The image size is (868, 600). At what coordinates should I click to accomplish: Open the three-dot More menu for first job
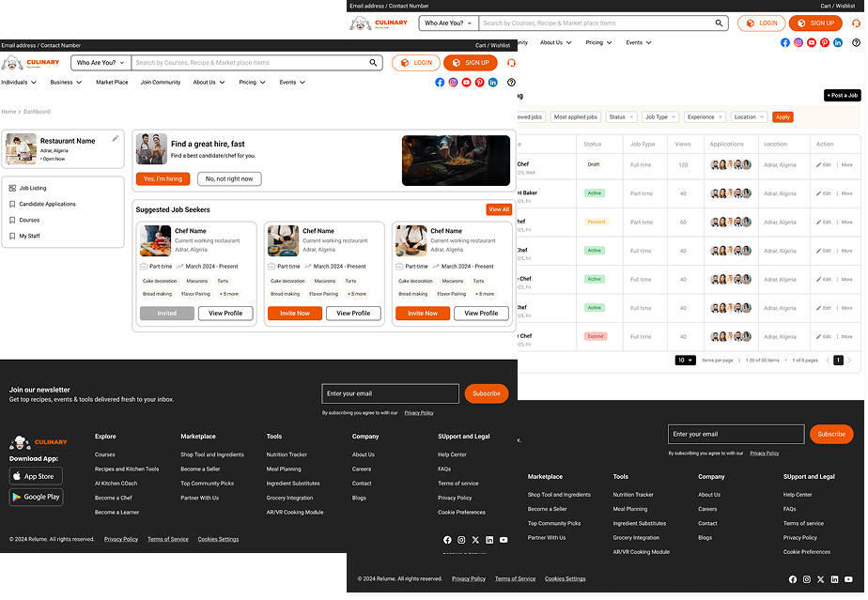(x=838, y=163)
